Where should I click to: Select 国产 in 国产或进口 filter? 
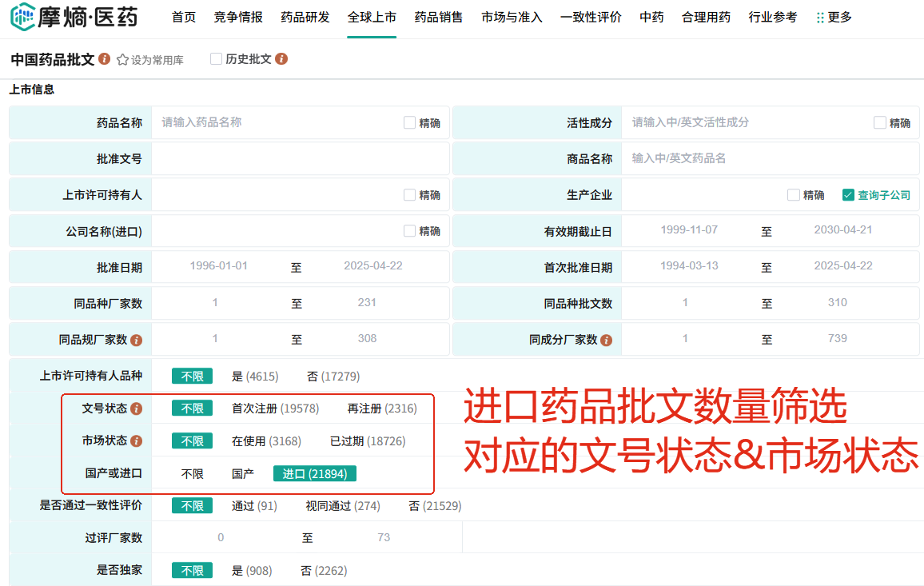point(243,474)
